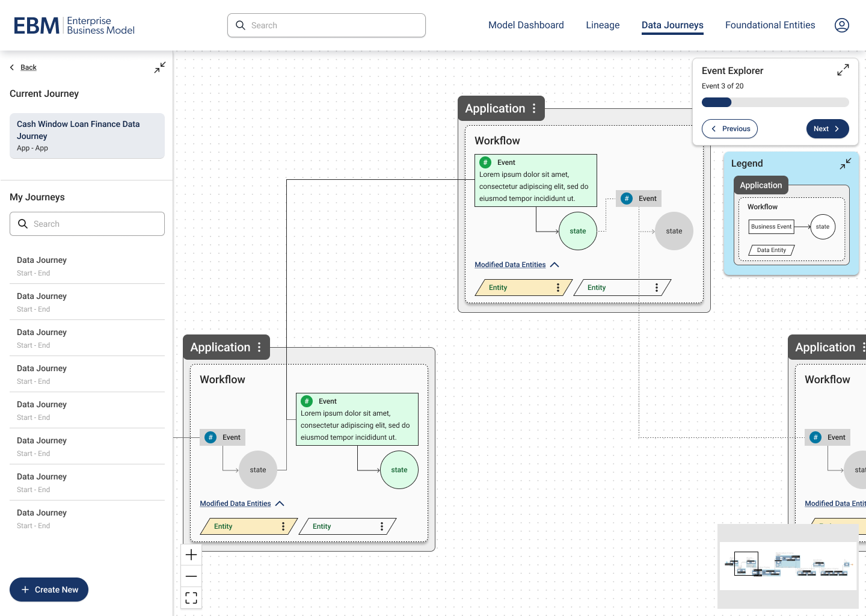Fit canvas to screen
This screenshot has height=616, width=866.
coord(191,598)
